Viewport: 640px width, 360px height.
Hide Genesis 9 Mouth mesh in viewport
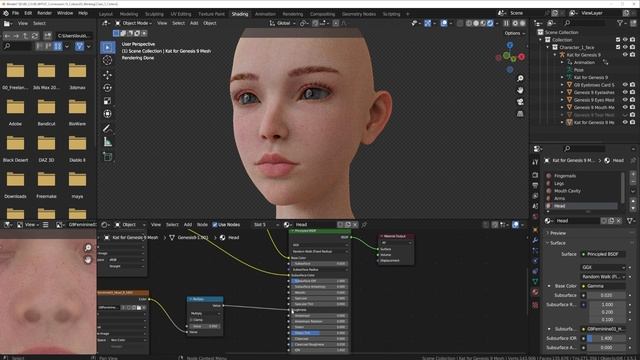[625, 107]
